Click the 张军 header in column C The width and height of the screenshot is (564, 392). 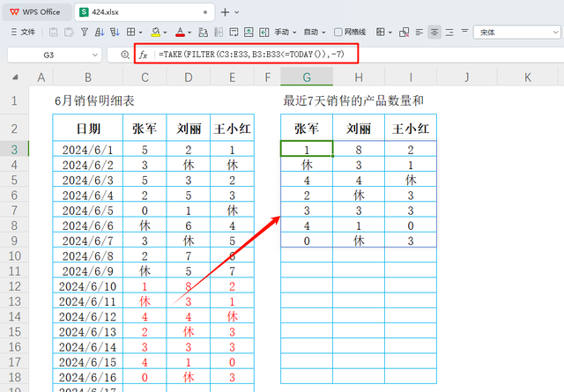click(145, 129)
